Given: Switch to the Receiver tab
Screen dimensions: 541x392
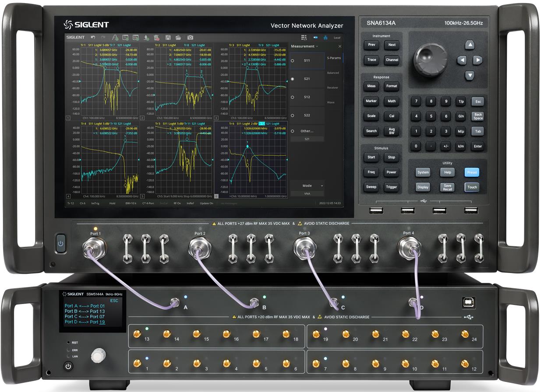Looking at the screenshot, I should pos(333,87).
